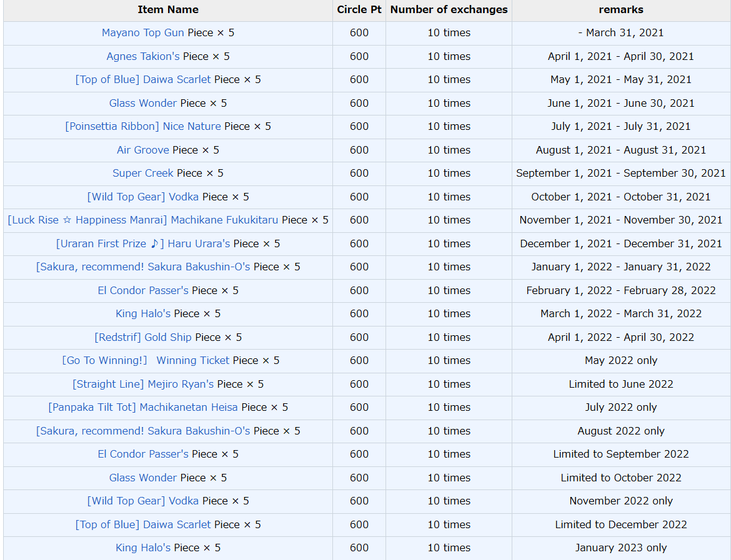Select '10 times' in the Haru Urara's row
The width and height of the screenshot is (731, 560).
pos(449,243)
